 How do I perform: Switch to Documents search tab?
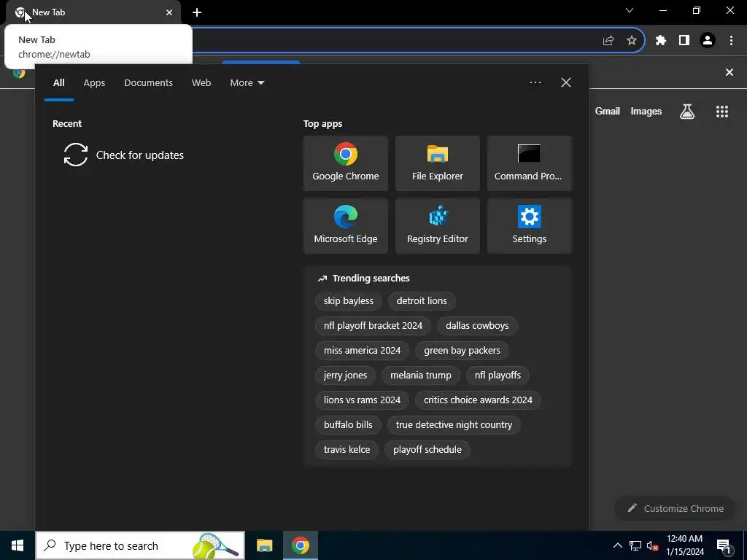[x=148, y=83]
